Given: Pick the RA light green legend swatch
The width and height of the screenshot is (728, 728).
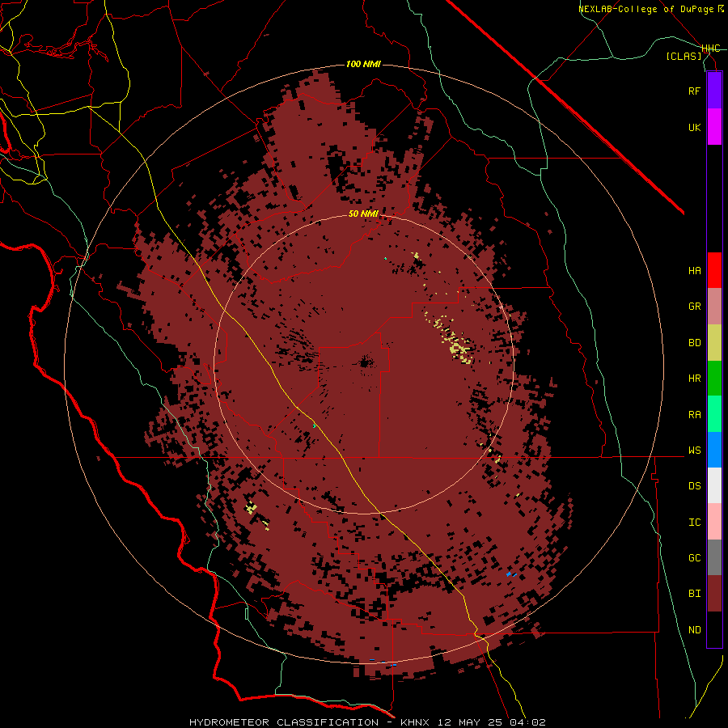Looking at the screenshot, I should (714, 414).
